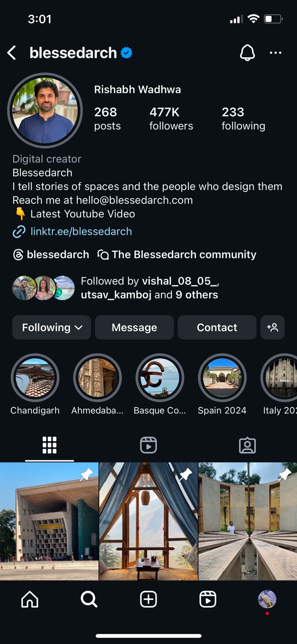The height and width of the screenshot is (644, 297).
Task: Tap the Message button
Action: 134,327
